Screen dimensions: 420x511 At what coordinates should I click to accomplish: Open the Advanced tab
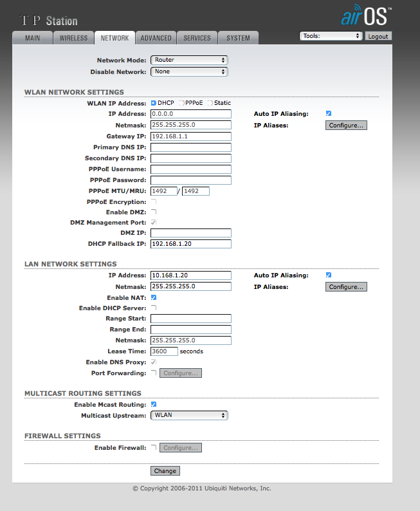156,38
